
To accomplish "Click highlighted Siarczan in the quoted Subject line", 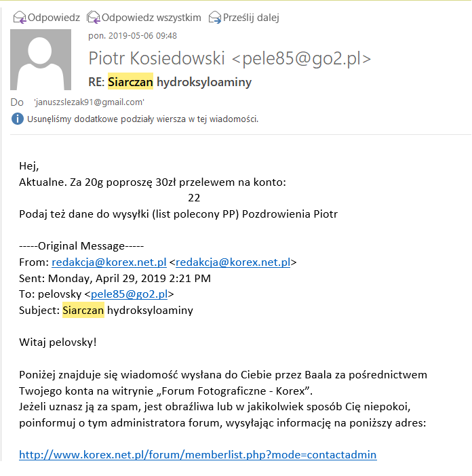I will pos(83,311).
